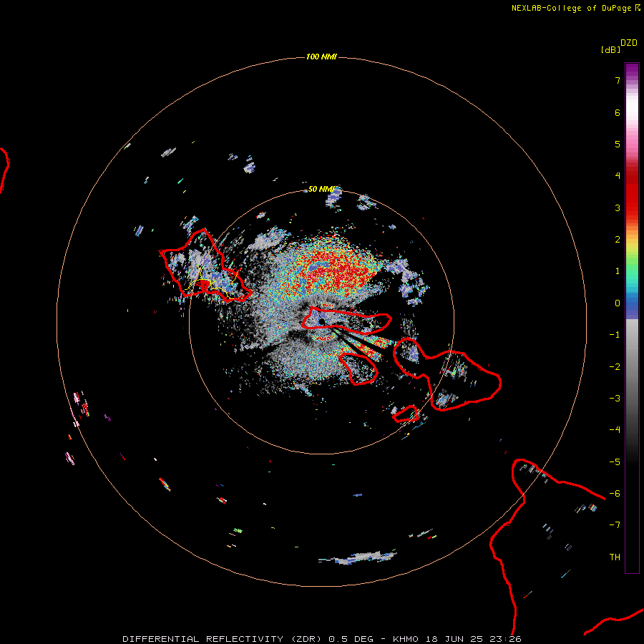
Task: Click the 100 NMI range ring label
Action: (321, 57)
